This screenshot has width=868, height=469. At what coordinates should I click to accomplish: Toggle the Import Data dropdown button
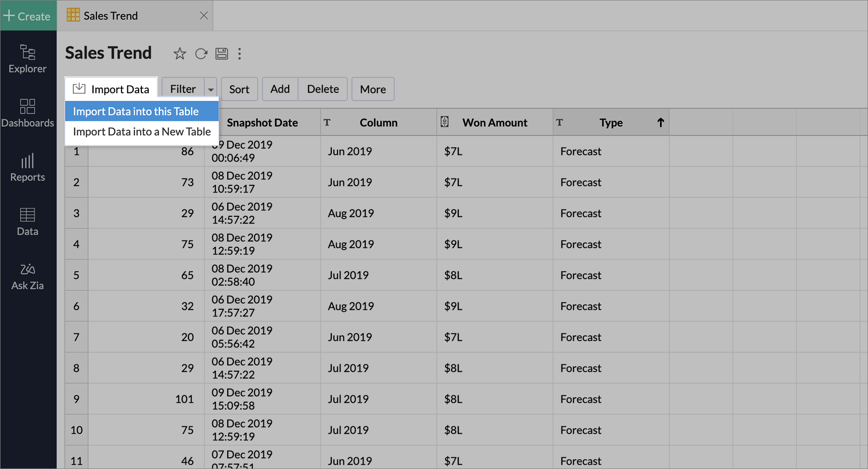click(111, 90)
